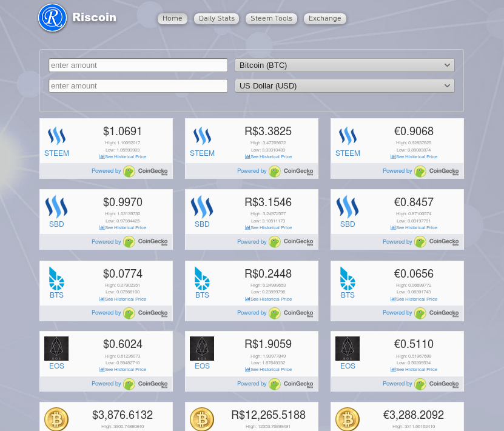Click the €3,288.2092 Bitcoin price value
504x431 pixels.
[x=414, y=415]
